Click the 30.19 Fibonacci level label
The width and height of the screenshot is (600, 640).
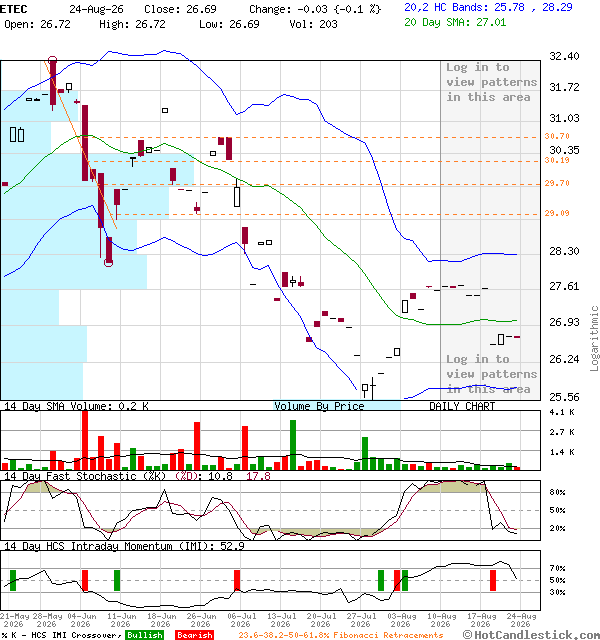click(x=557, y=160)
